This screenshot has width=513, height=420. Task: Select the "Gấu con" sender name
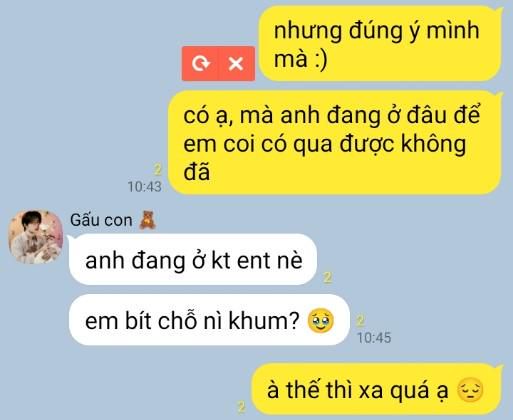click(101, 220)
